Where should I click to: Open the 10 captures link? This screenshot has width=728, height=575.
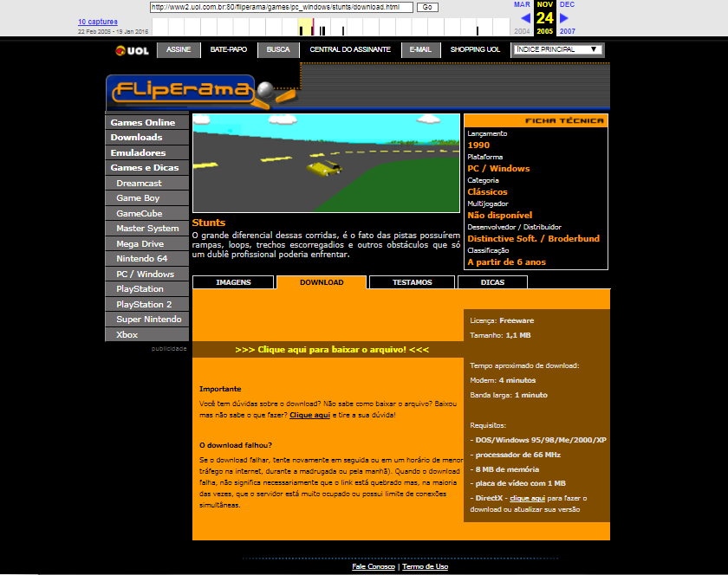tap(97, 22)
